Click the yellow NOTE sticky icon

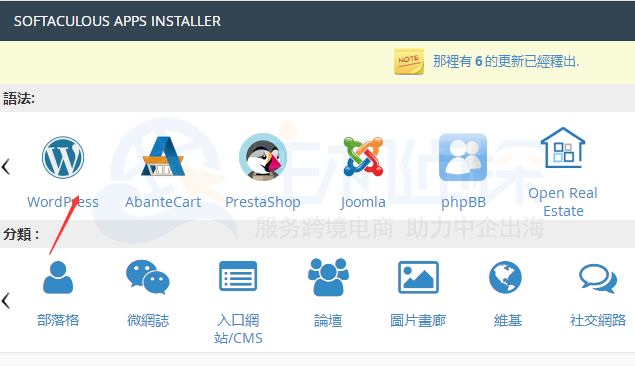coord(409,62)
